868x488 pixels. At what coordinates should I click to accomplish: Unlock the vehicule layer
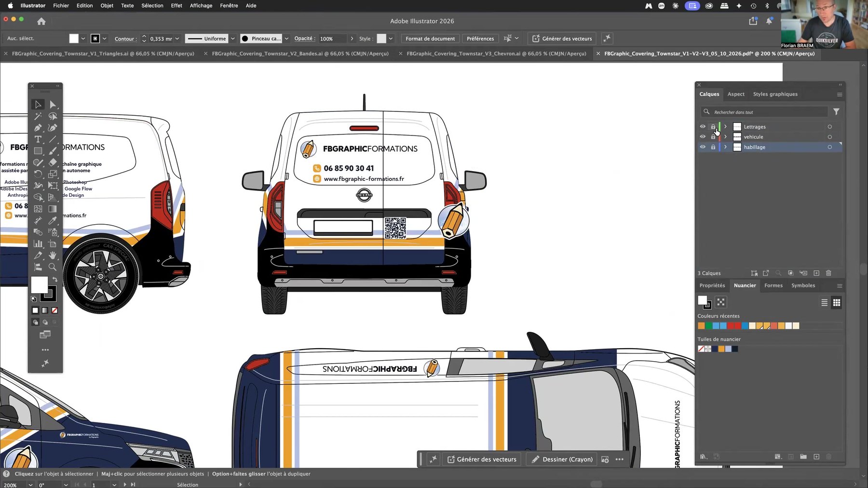pyautogui.click(x=713, y=137)
